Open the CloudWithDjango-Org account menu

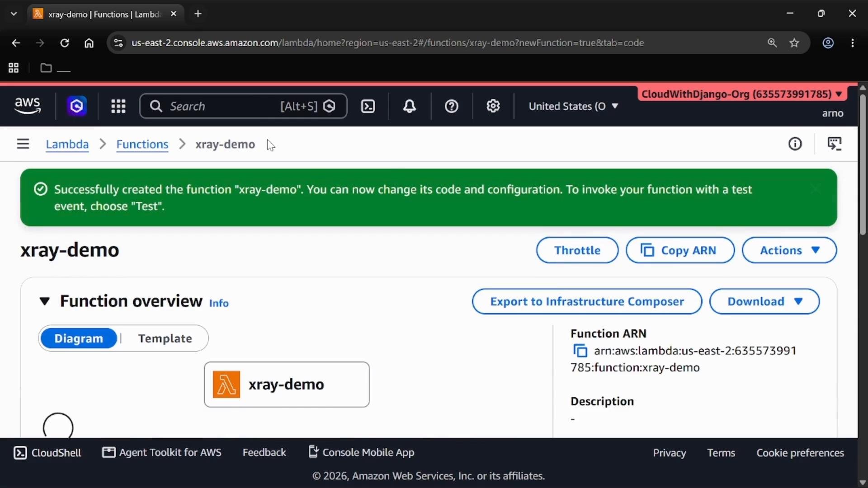click(742, 94)
